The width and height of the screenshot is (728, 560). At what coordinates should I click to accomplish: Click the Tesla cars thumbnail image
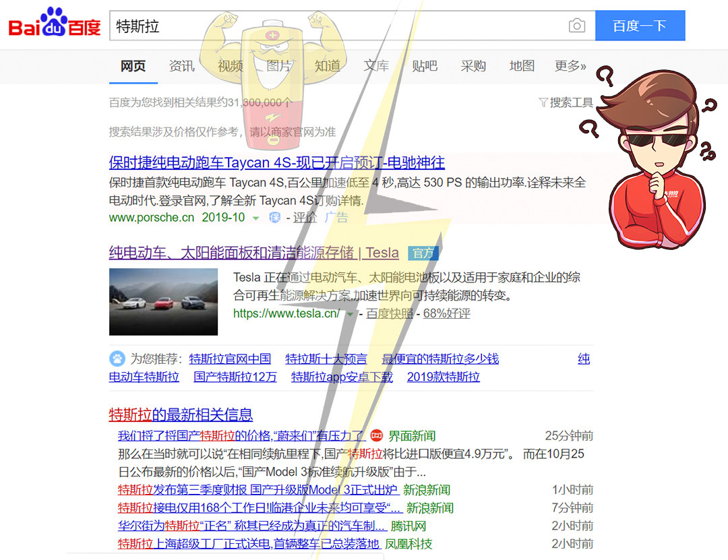pyautogui.click(x=163, y=301)
